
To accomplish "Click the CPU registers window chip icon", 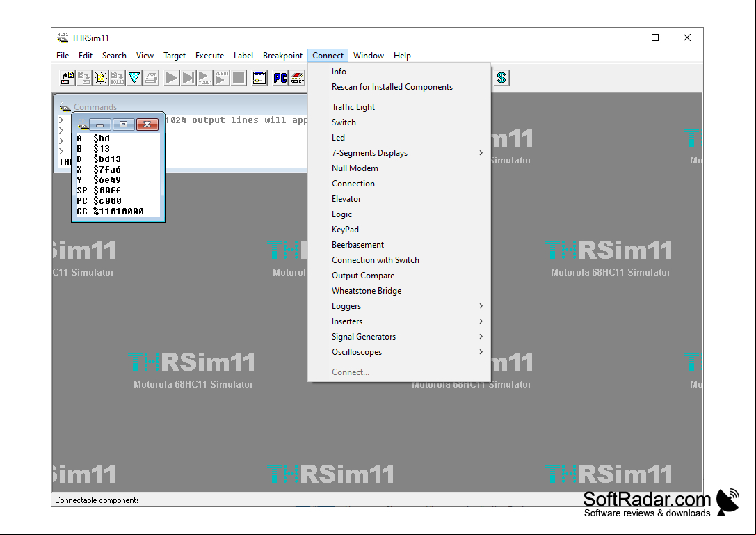I will click(83, 125).
